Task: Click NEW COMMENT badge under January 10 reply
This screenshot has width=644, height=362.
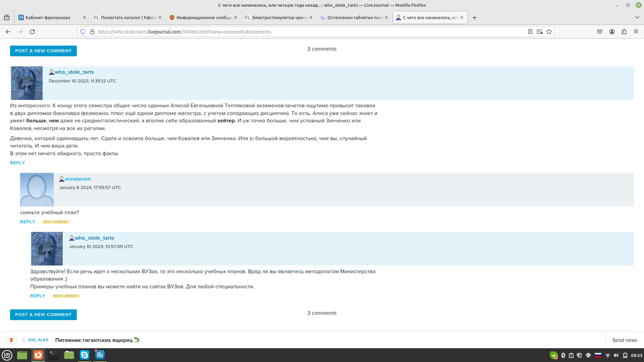Action: click(66, 296)
